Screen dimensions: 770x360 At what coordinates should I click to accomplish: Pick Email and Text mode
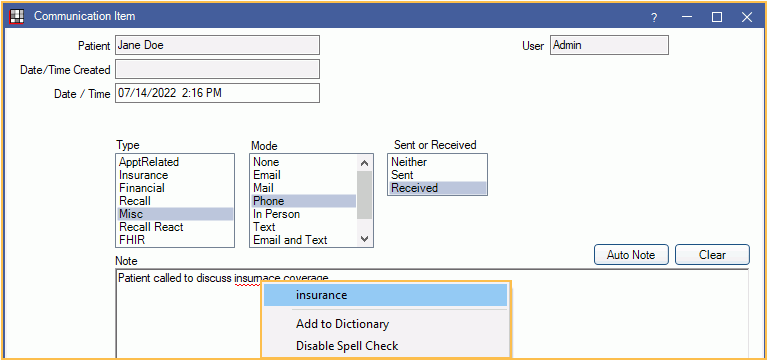click(x=304, y=240)
